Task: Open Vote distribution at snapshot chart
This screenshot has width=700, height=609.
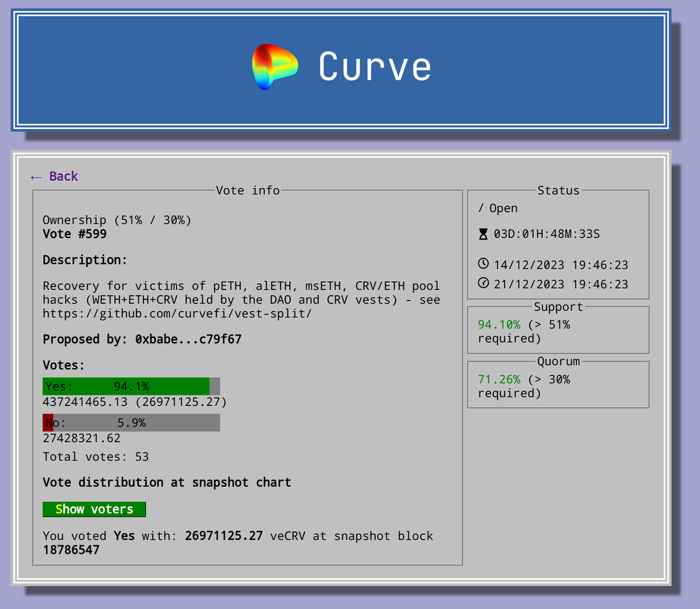Action: click(166, 482)
